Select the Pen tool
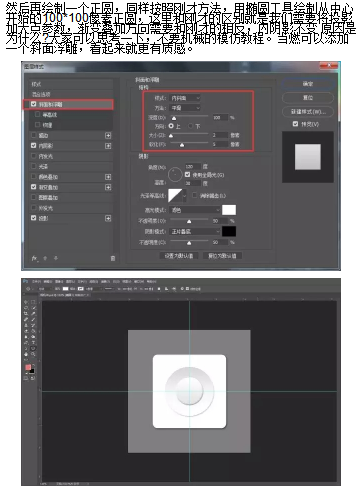This screenshot has width=361, height=488. coord(26,343)
